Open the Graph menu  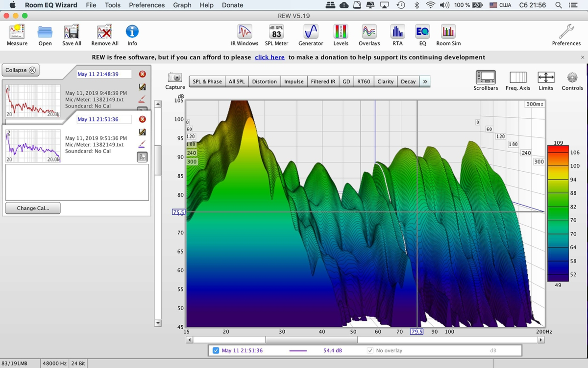point(182,5)
